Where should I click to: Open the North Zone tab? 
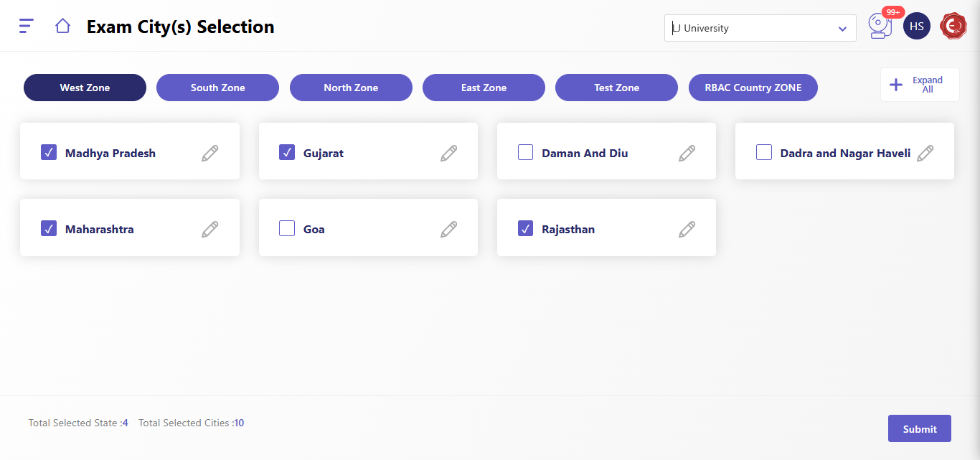(351, 88)
